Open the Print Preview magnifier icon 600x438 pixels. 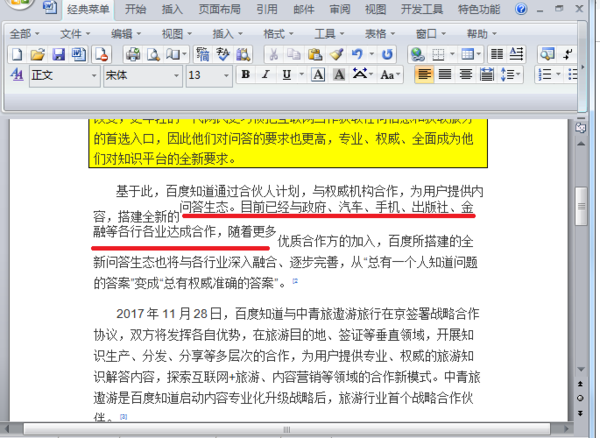pyautogui.click(x=153, y=55)
